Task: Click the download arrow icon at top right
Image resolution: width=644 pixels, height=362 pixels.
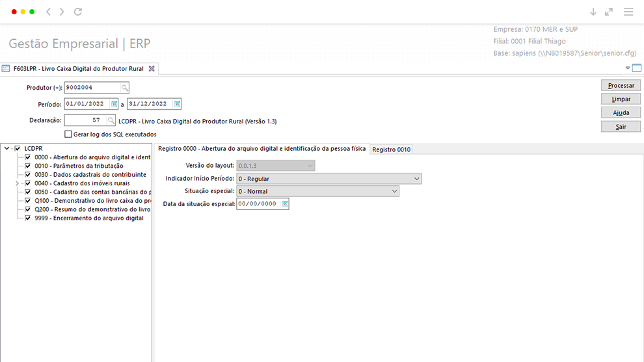Action: [x=593, y=12]
